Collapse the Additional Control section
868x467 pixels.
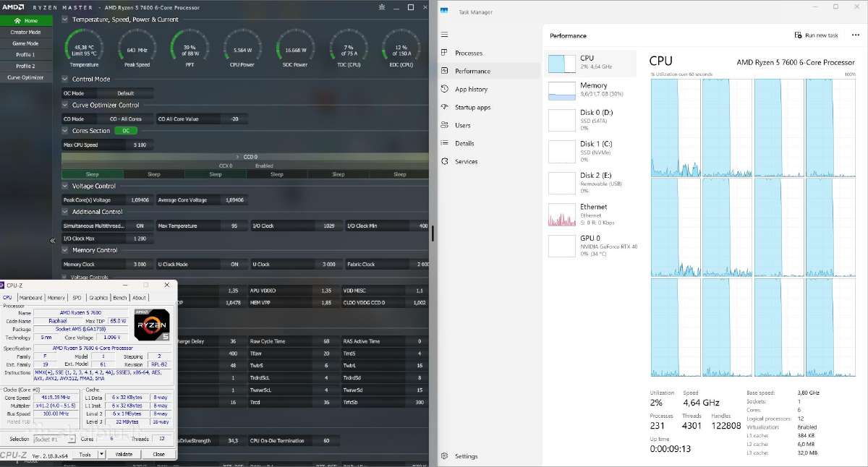(65, 212)
